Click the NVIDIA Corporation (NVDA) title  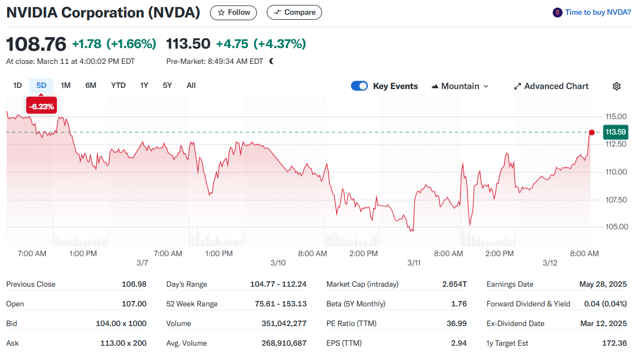103,13
